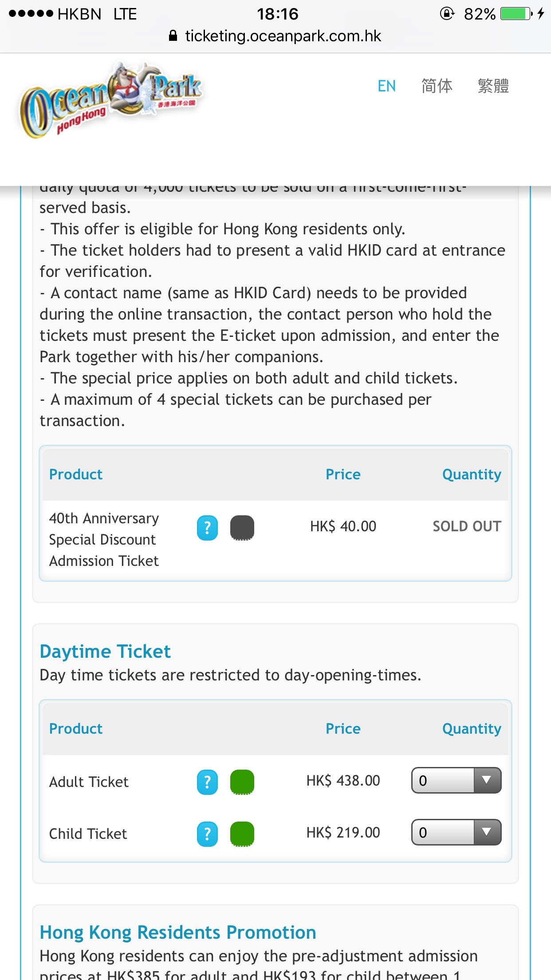Screen dimensions: 551x980
Task: Open help icon for 40th Anniversary ticket
Action: (207, 528)
